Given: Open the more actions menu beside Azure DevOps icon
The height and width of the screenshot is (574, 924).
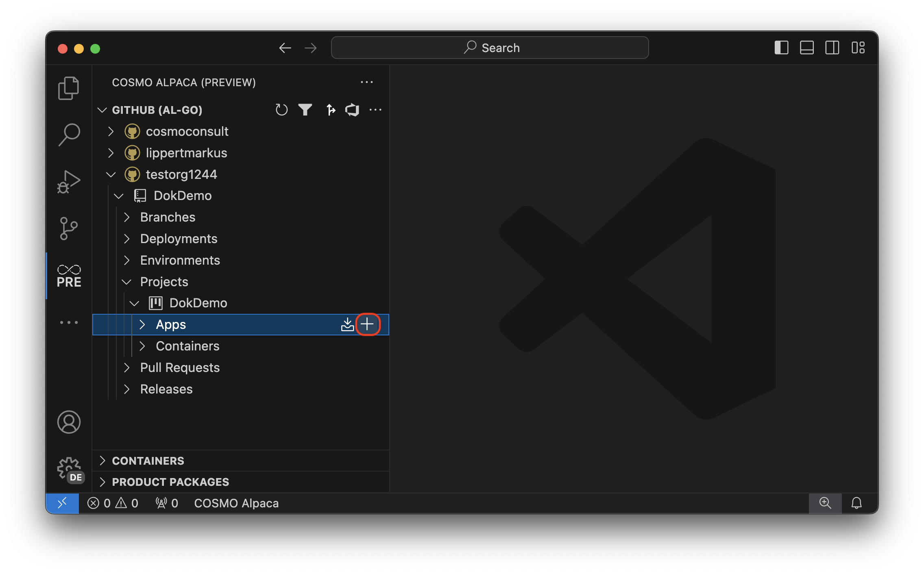Looking at the screenshot, I should click(x=375, y=110).
